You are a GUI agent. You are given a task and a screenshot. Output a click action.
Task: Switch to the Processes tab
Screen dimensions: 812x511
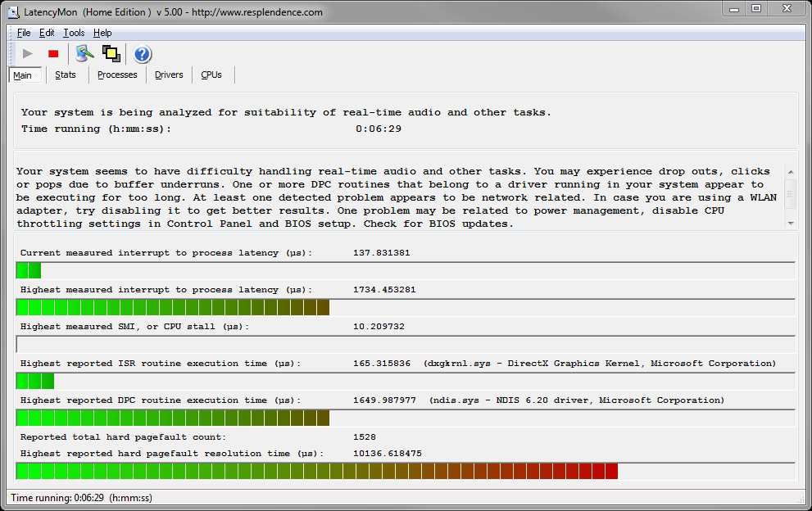117,75
